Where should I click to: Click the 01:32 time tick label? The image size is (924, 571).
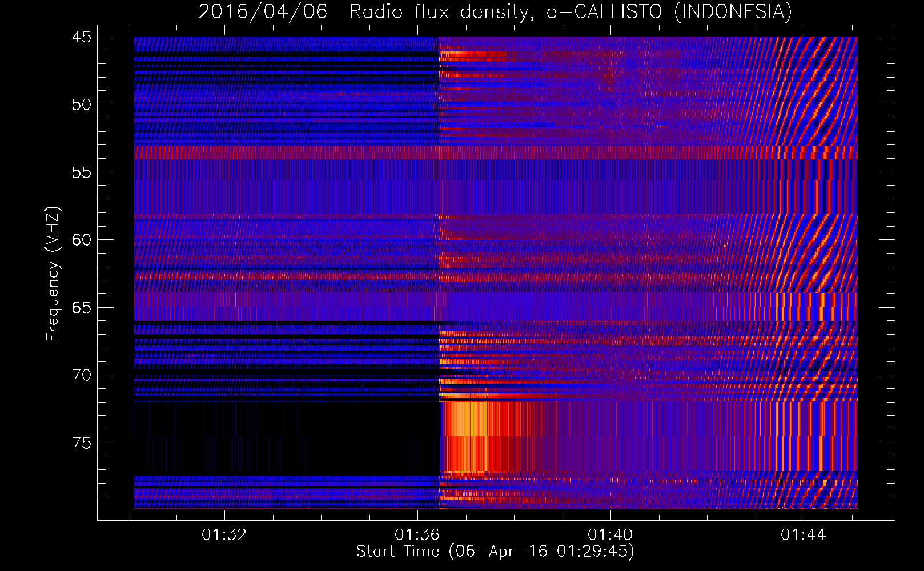pyautogui.click(x=224, y=535)
